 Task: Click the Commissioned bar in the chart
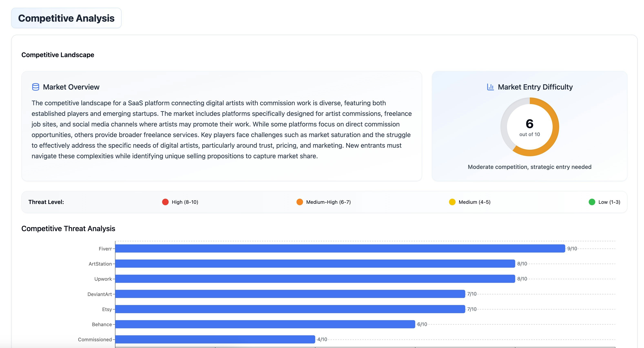(x=215, y=339)
